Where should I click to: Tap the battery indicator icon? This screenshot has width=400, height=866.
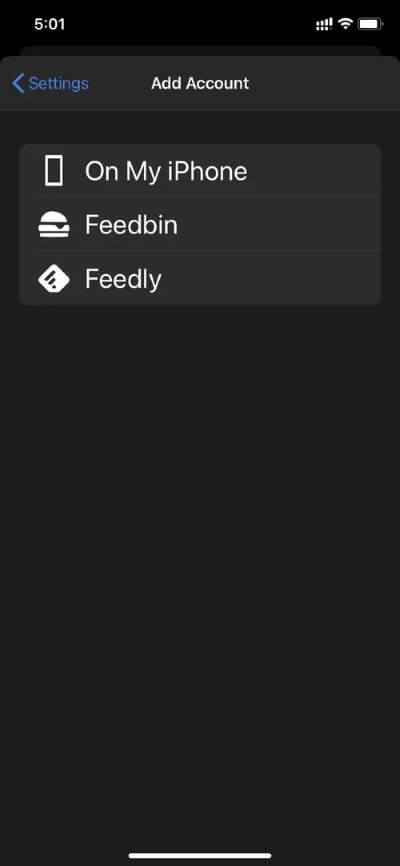[x=370, y=24]
